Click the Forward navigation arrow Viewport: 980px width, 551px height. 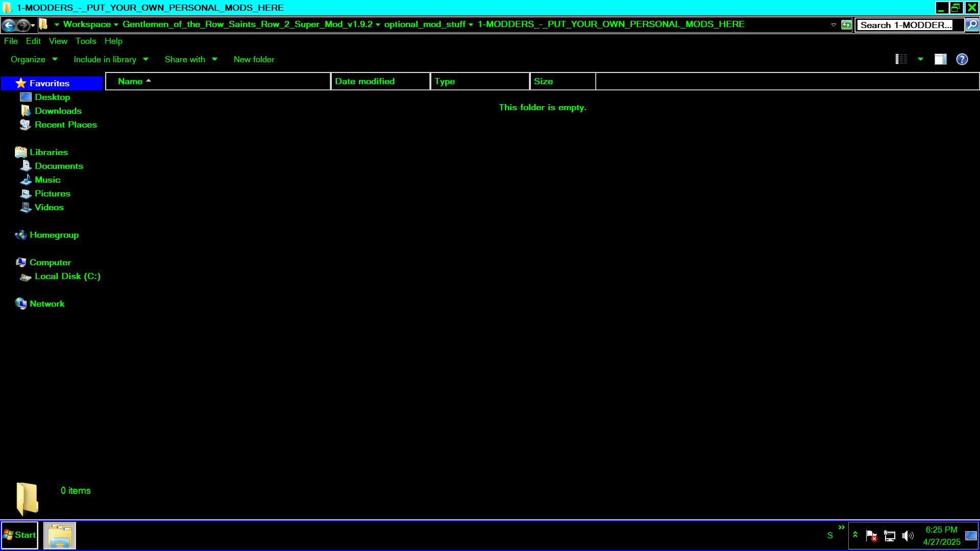[x=23, y=24]
